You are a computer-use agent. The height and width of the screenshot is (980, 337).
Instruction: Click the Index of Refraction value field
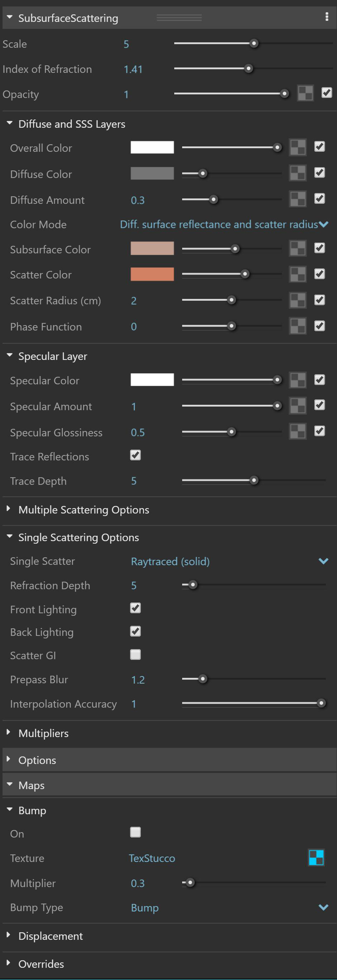tap(133, 69)
